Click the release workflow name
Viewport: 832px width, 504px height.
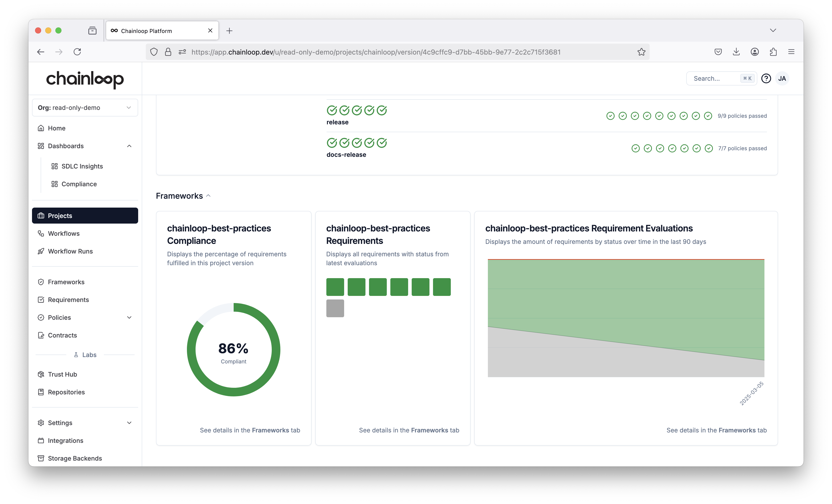(337, 122)
